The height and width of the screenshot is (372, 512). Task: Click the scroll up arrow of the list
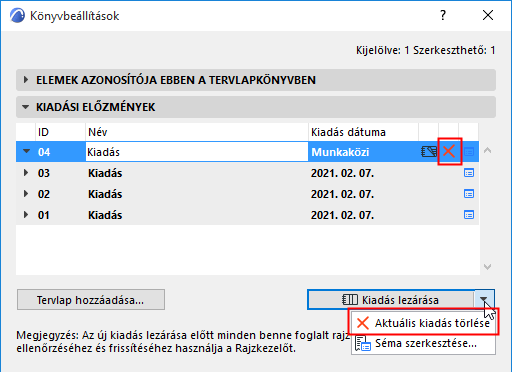tap(487, 151)
